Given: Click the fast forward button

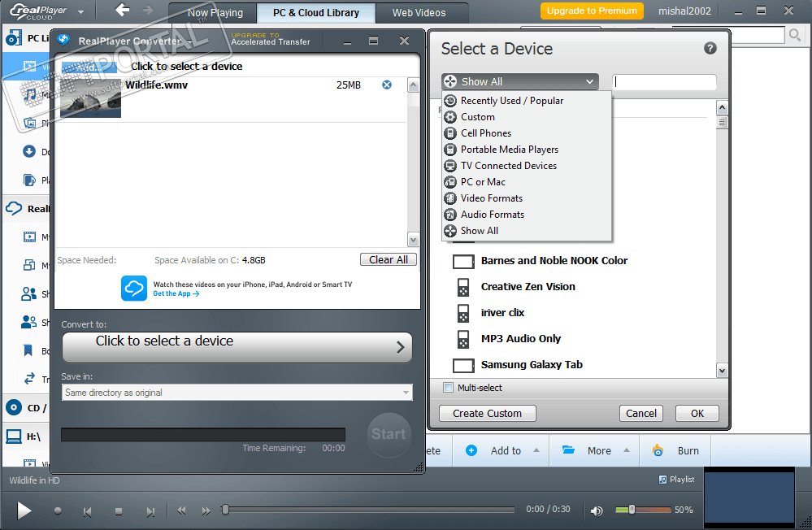Looking at the screenshot, I should [x=206, y=510].
